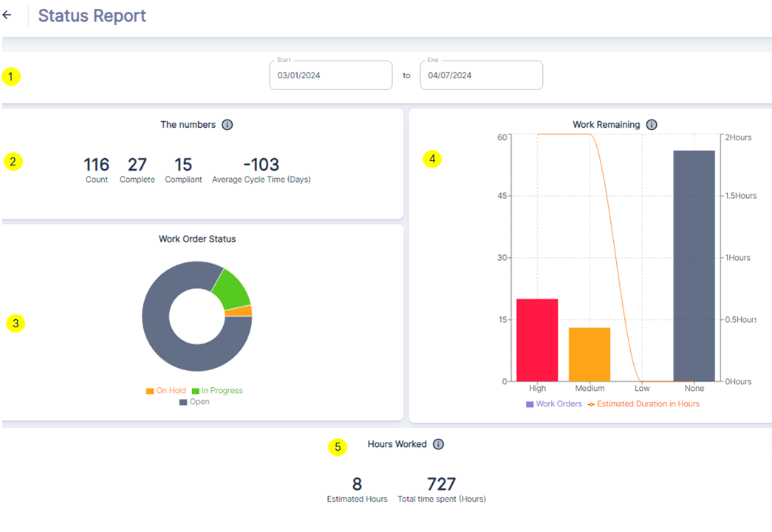Click the red High priority bar
Screen dimensions: 772x532
(x=537, y=340)
